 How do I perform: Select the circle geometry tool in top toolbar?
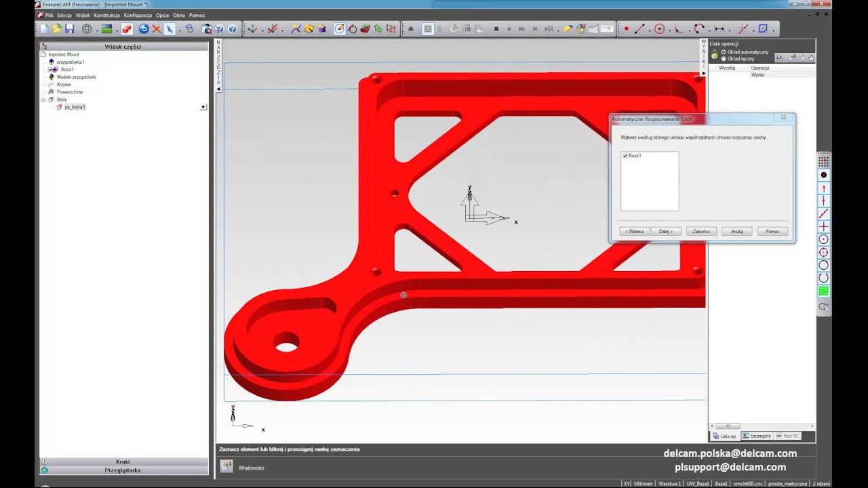click(659, 29)
